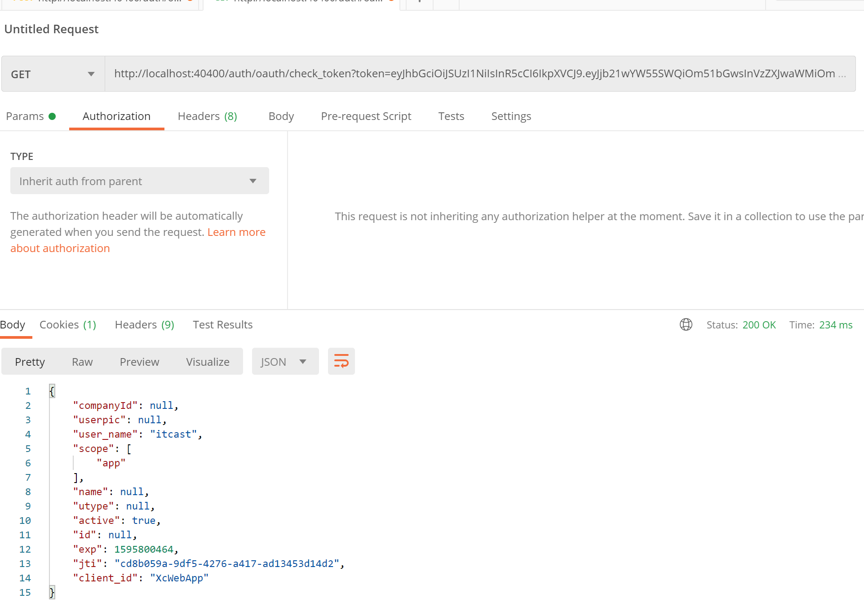
Task: Click the "companyId": null line
Action: pyautogui.click(x=126, y=406)
